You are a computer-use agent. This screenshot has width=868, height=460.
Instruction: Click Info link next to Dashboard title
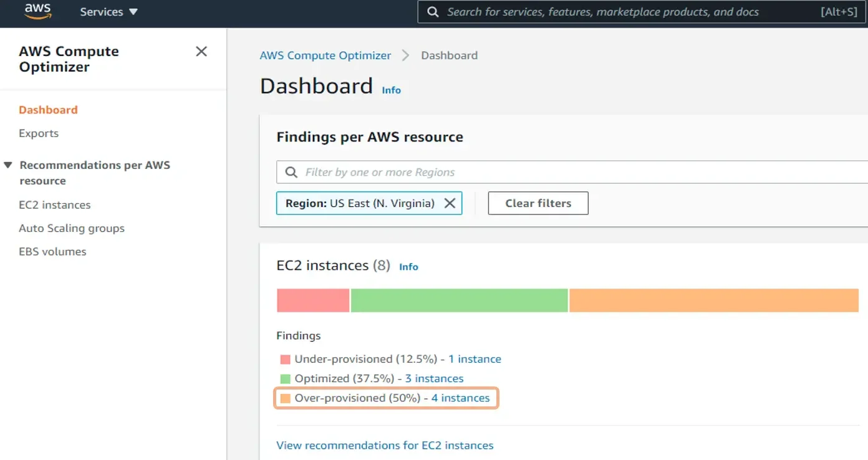tap(391, 90)
